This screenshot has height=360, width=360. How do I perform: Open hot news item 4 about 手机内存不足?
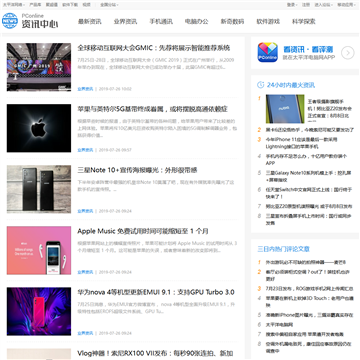(306, 159)
